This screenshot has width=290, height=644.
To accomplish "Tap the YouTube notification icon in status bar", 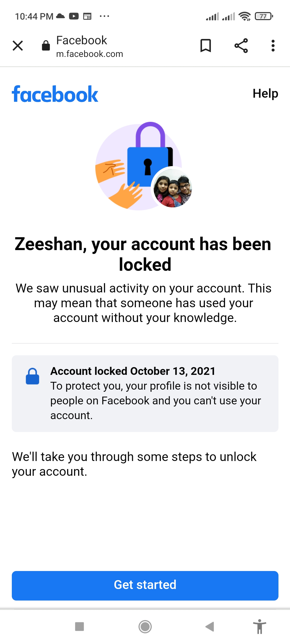I will click(x=74, y=16).
